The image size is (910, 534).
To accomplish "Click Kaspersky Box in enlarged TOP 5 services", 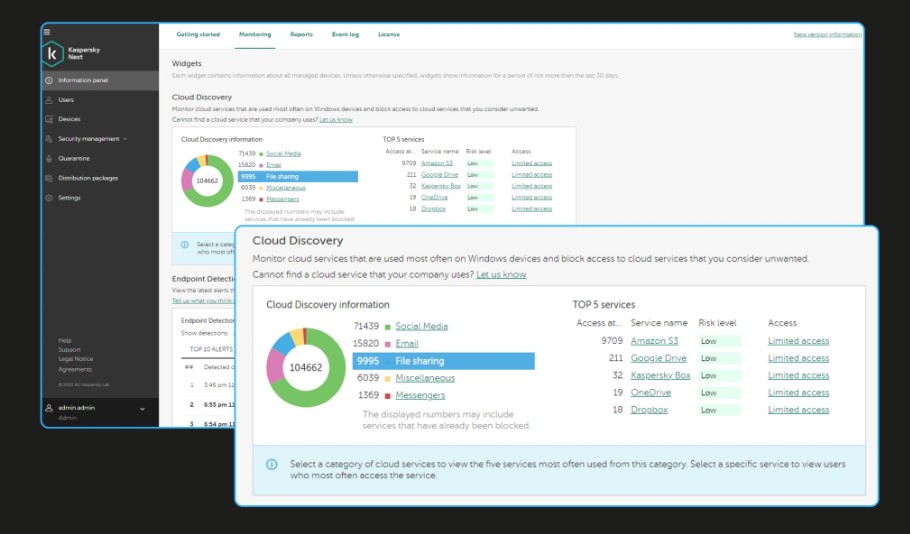I will 660,375.
